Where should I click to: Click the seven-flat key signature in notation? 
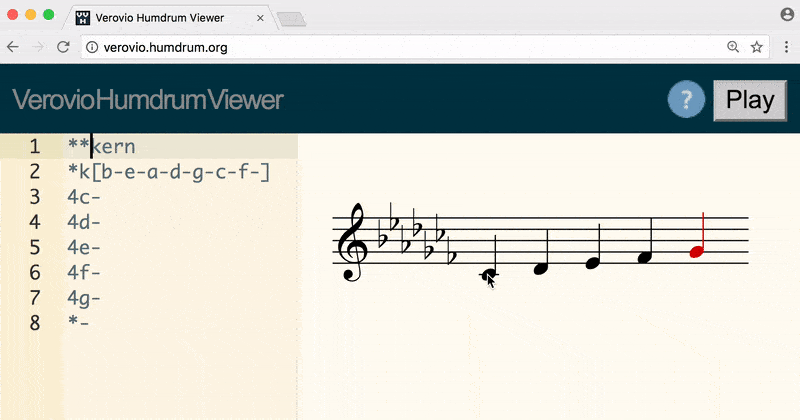[x=417, y=233]
